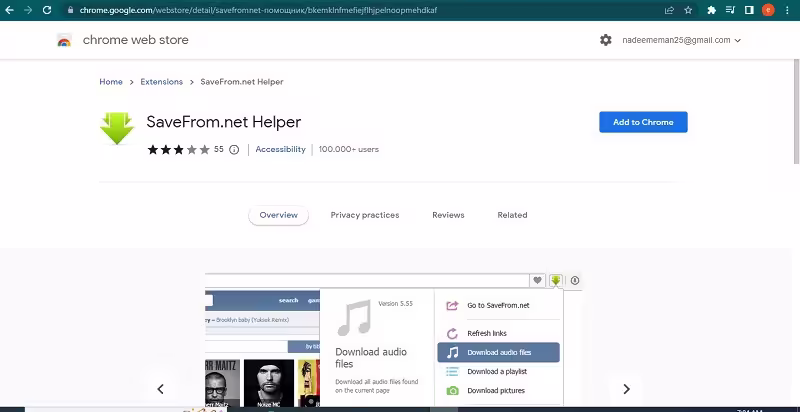This screenshot has width=800, height=412.
Task: Open the Chrome profile avatar
Action: click(x=768, y=10)
